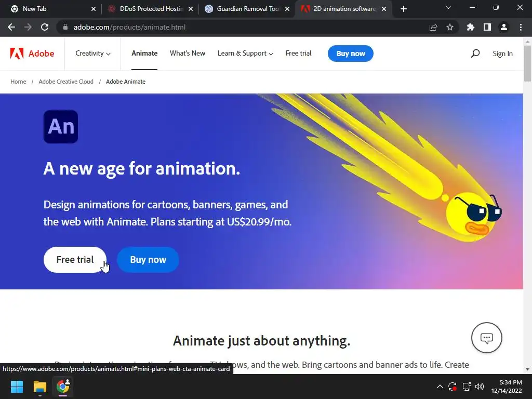Open the volume speaker tray icon
Viewport: 532px width, 399px height.
(480, 387)
